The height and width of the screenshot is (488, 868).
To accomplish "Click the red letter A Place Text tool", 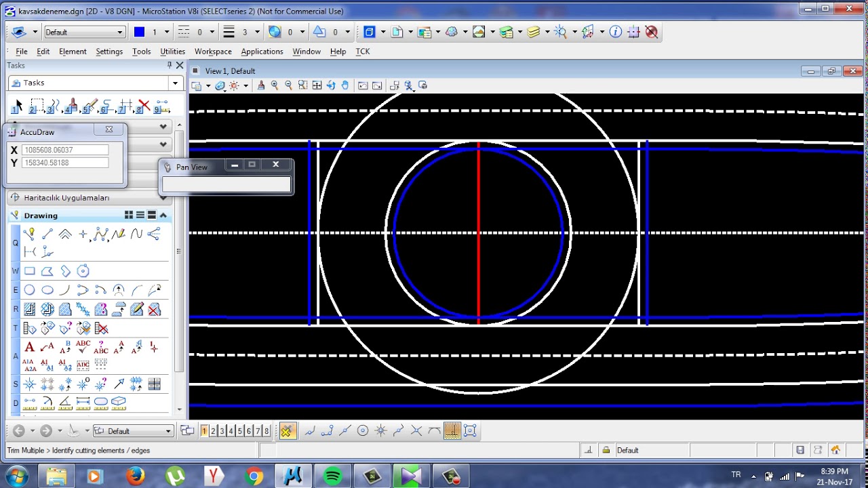I will tap(29, 348).
